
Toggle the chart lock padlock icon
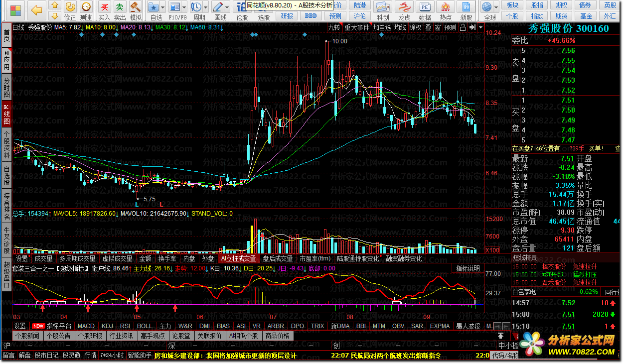pyautogui.click(x=463, y=27)
